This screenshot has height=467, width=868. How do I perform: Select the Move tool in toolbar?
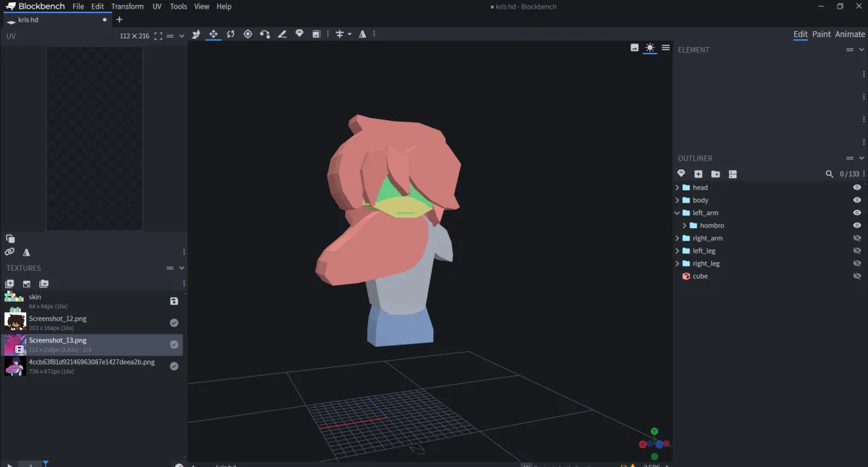pos(213,34)
